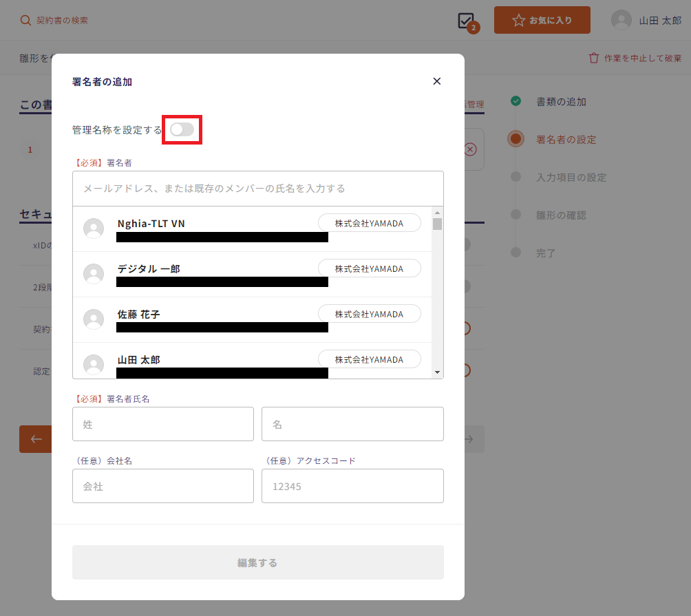The image size is (691, 616).
Task: Go to 書類の追加 step
Action: coord(561,102)
